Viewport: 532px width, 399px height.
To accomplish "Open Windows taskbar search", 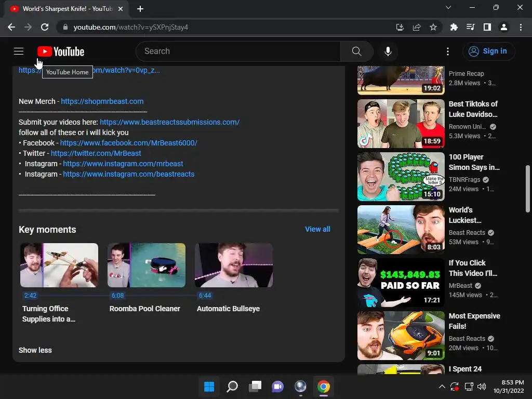I will click(x=232, y=387).
